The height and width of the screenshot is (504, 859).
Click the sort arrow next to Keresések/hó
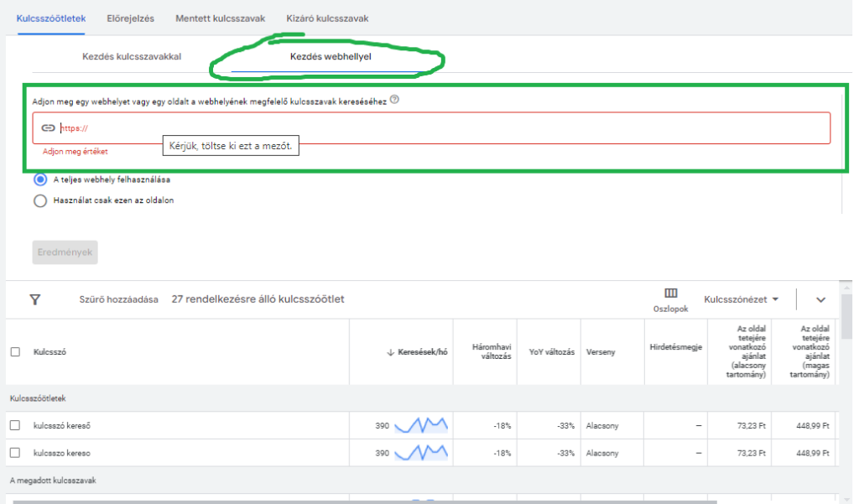click(x=390, y=352)
